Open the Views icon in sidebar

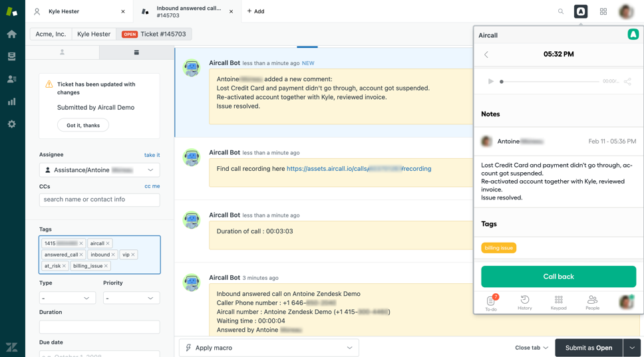(11, 57)
